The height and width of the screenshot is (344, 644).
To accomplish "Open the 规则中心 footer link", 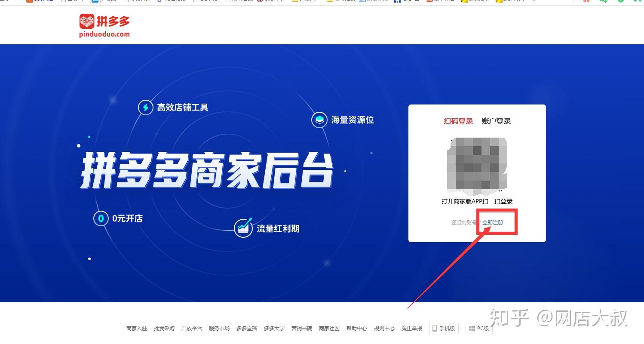I will click(384, 329).
